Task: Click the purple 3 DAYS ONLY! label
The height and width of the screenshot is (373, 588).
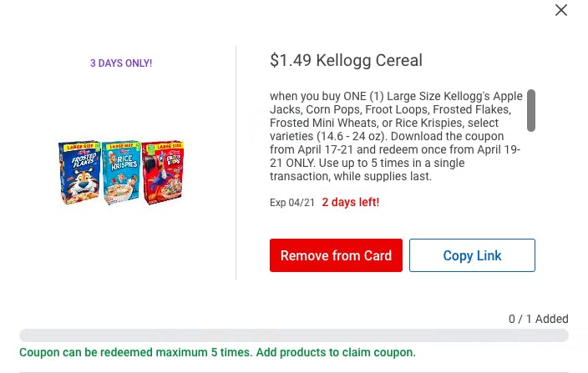Action: click(x=121, y=63)
